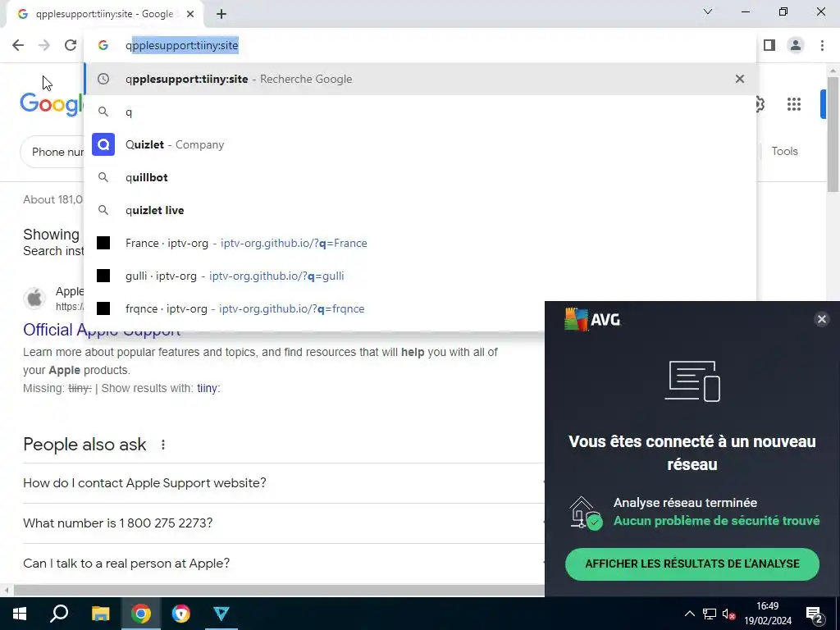Click the horizontal page scrollbar
Screen dimensions: 840x630
point(279,591)
